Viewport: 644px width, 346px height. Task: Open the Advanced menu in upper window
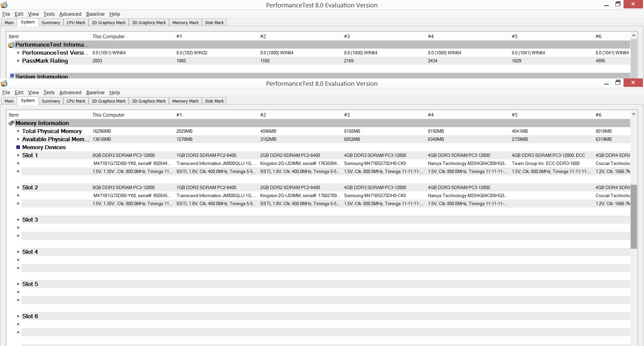click(x=70, y=14)
